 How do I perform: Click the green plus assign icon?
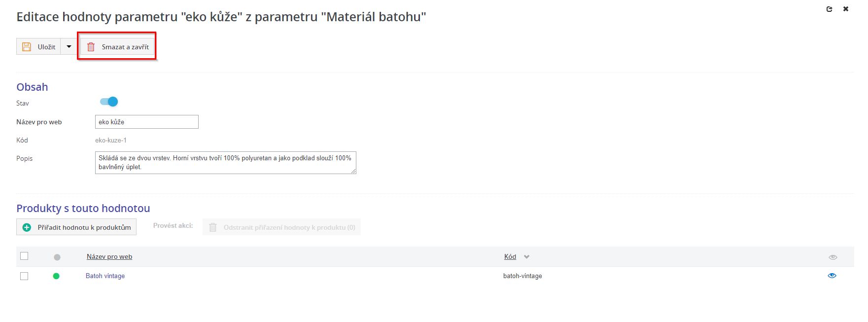(27, 227)
